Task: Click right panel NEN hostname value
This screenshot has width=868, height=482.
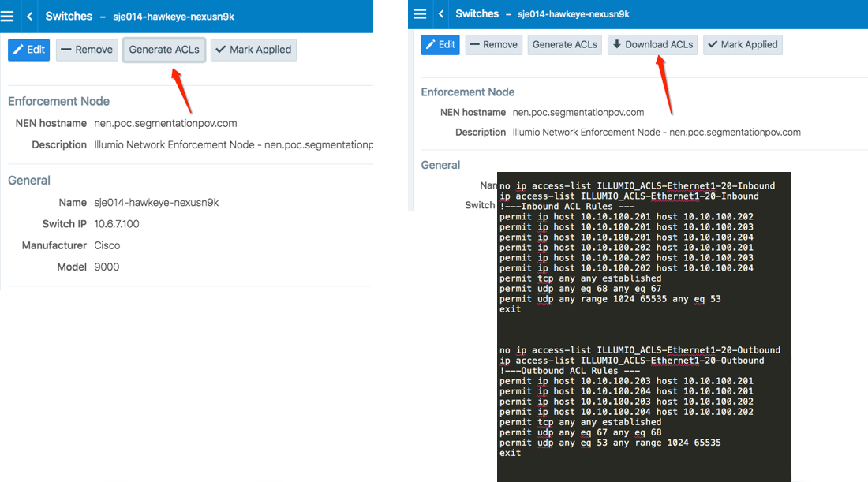Action: click(578, 112)
